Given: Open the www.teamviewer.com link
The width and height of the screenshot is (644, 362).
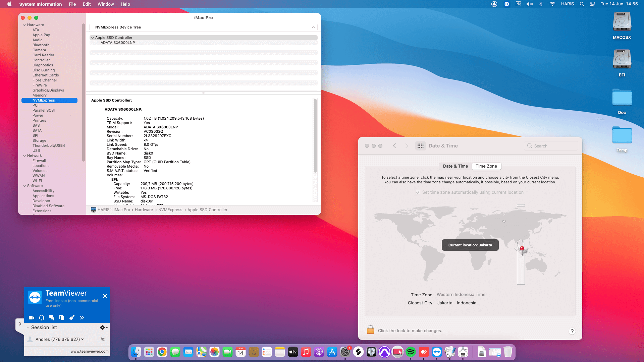Looking at the screenshot, I should [90, 351].
